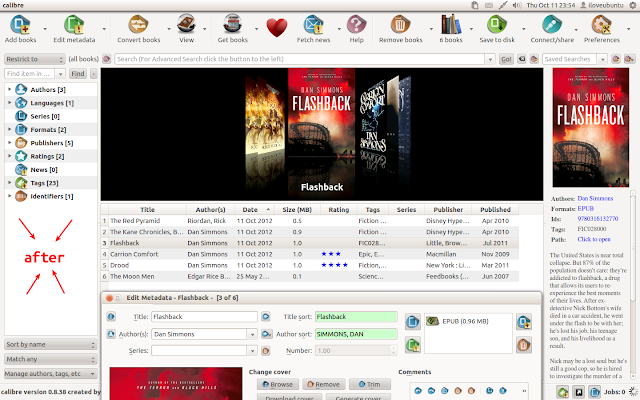Select the Drood book row

(x=310, y=265)
